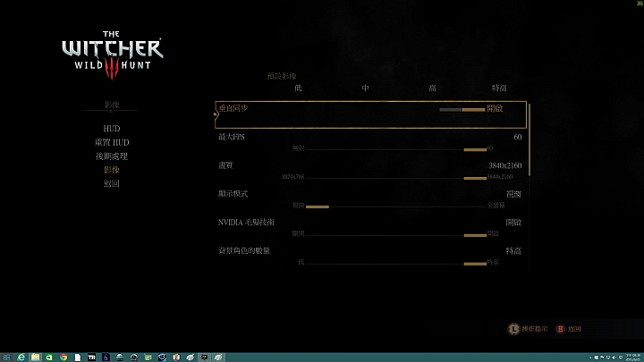The width and height of the screenshot is (644, 362).
Task: Open the Action Center flag tray icon
Action: click(x=602, y=358)
